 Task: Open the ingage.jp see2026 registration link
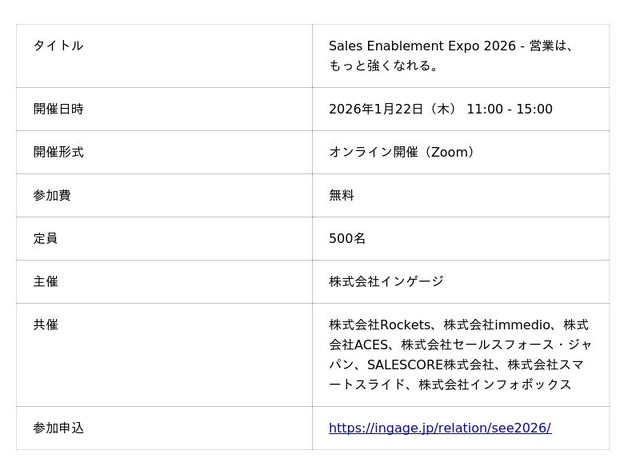tap(439, 428)
